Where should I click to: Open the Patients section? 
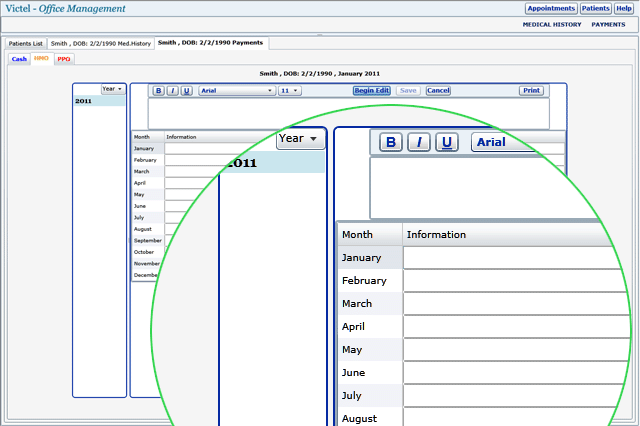point(596,9)
